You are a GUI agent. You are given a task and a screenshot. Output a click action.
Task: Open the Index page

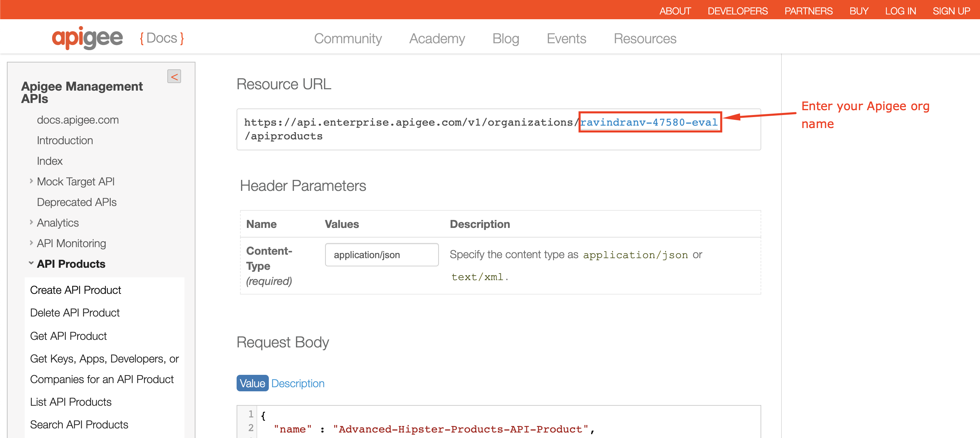pyautogui.click(x=49, y=161)
